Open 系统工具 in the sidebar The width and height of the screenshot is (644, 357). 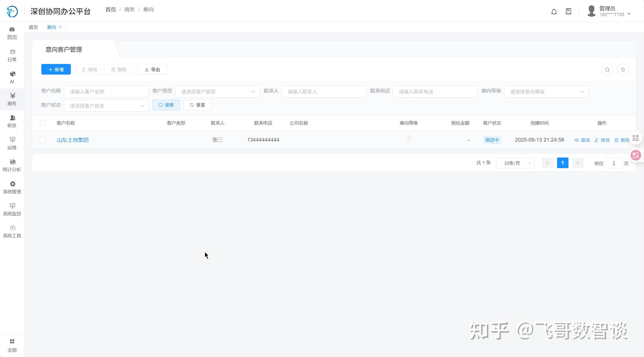(12, 232)
